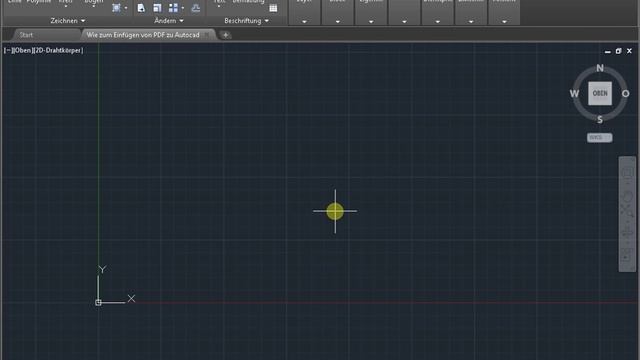Open ShowMotion from the navigation bar
Viewport: 640px width, 360px height.
pyautogui.click(x=627, y=256)
